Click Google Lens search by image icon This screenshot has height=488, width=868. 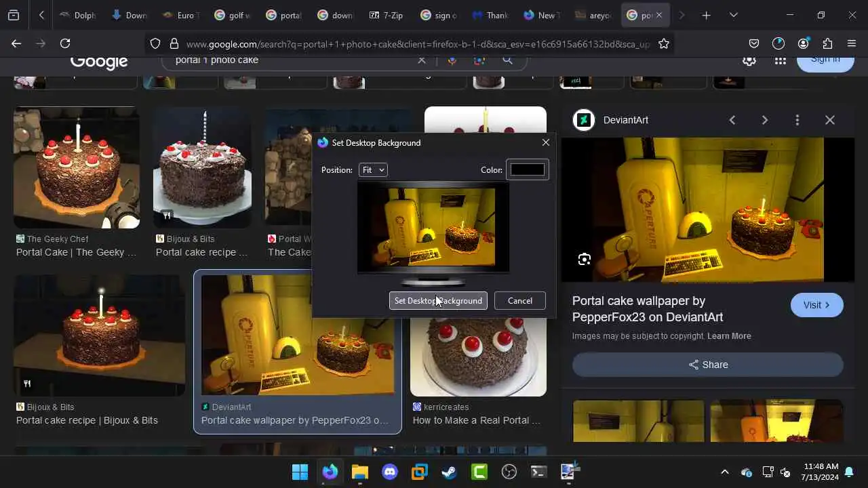pyautogui.click(x=479, y=60)
